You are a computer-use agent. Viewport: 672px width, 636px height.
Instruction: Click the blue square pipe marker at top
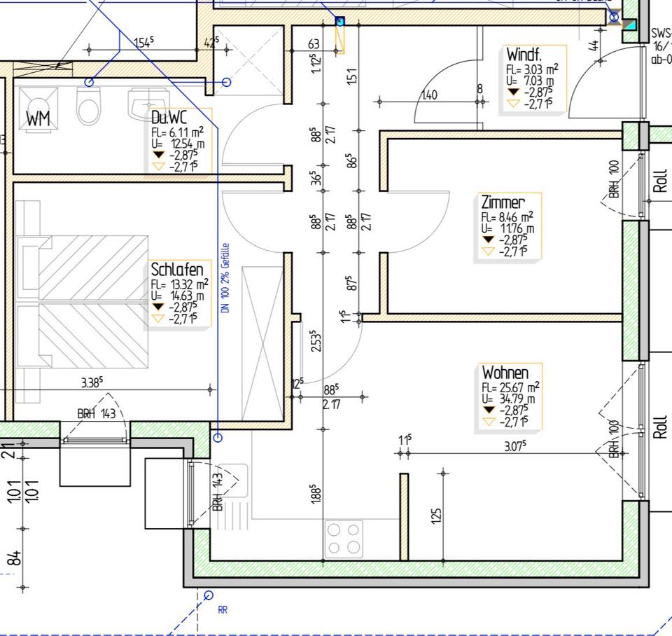pos(340,22)
